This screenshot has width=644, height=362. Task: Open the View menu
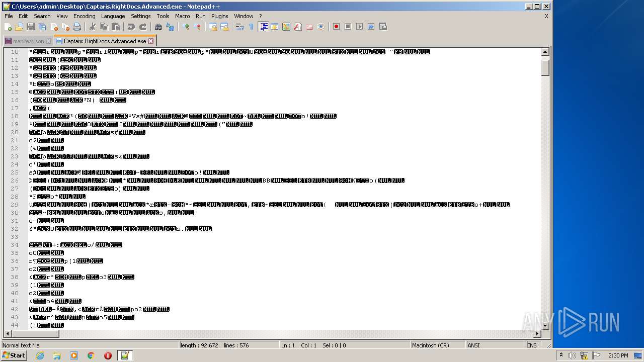point(62,16)
